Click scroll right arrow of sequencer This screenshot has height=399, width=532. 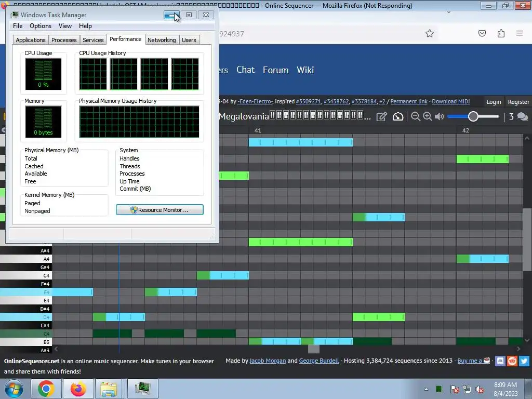click(x=518, y=349)
